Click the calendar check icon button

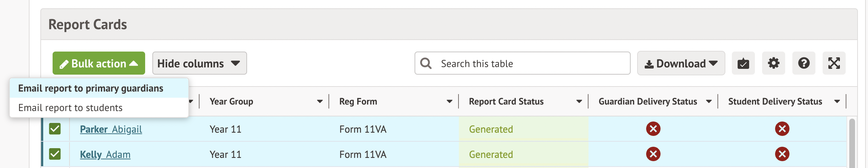tap(743, 63)
